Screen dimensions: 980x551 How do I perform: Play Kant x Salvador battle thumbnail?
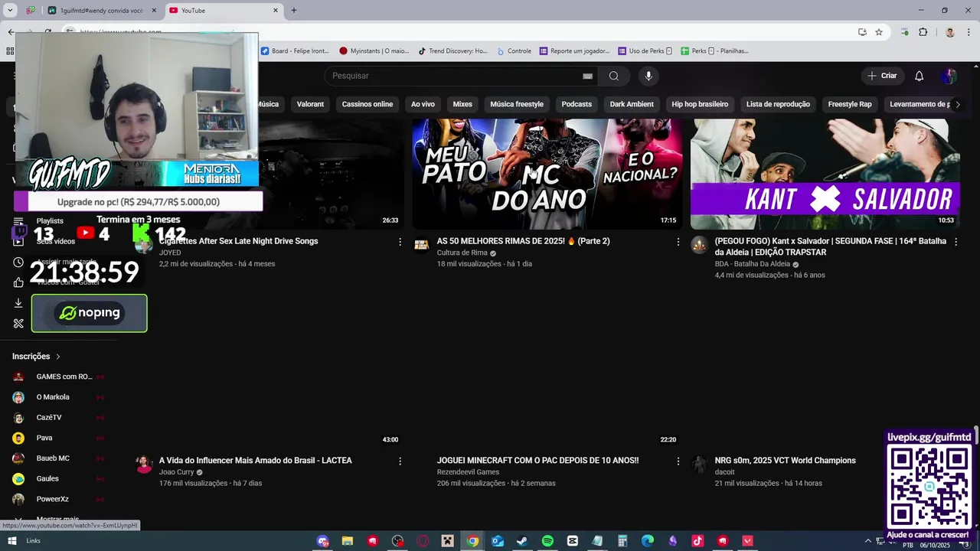[825, 174]
